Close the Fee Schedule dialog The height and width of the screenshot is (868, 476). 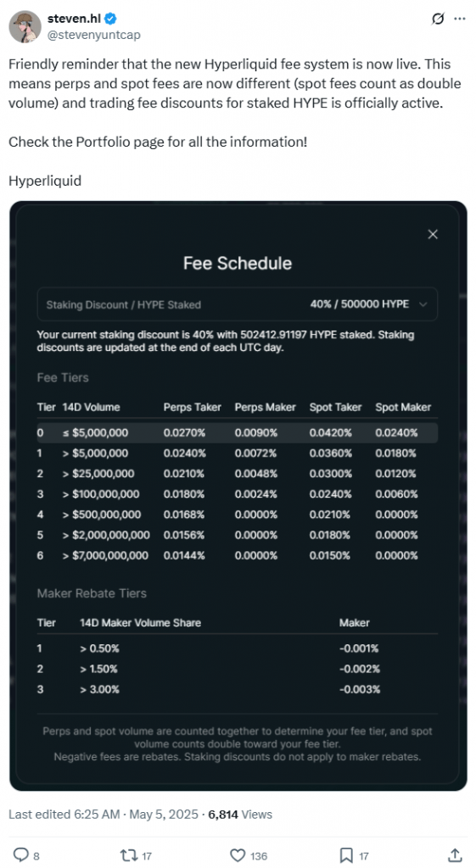point(433,234)
